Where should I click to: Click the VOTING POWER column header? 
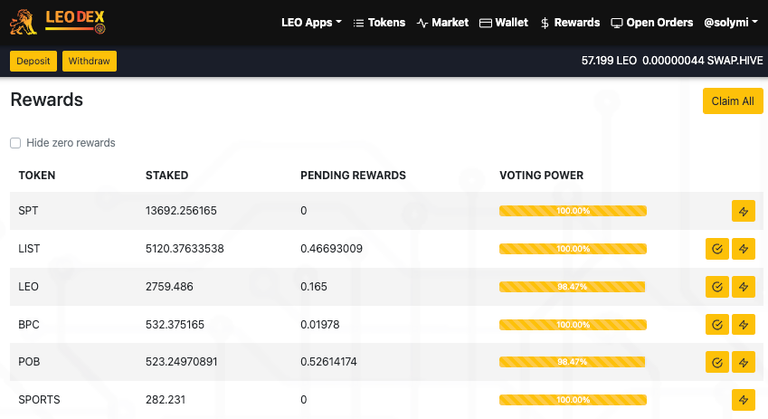click(541, 175)
